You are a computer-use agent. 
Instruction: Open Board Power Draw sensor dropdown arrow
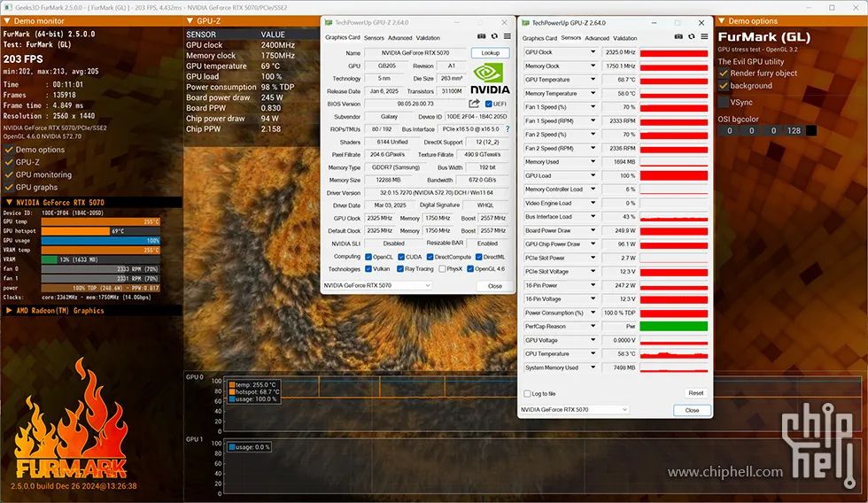point(593,230)
